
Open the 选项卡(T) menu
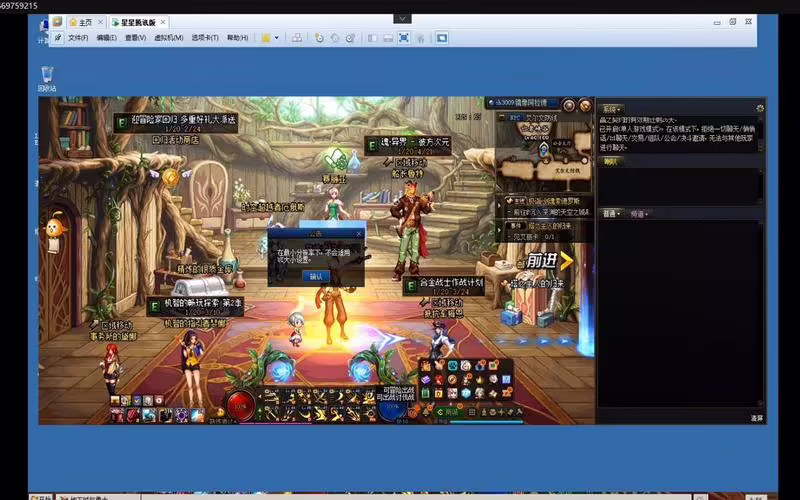pyautogui.click(x=205, y=38)
